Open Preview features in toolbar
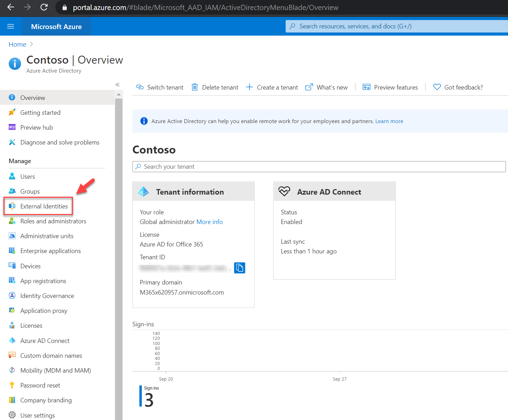This screenshot has width=508, height=420. click(x=390, y=87)
